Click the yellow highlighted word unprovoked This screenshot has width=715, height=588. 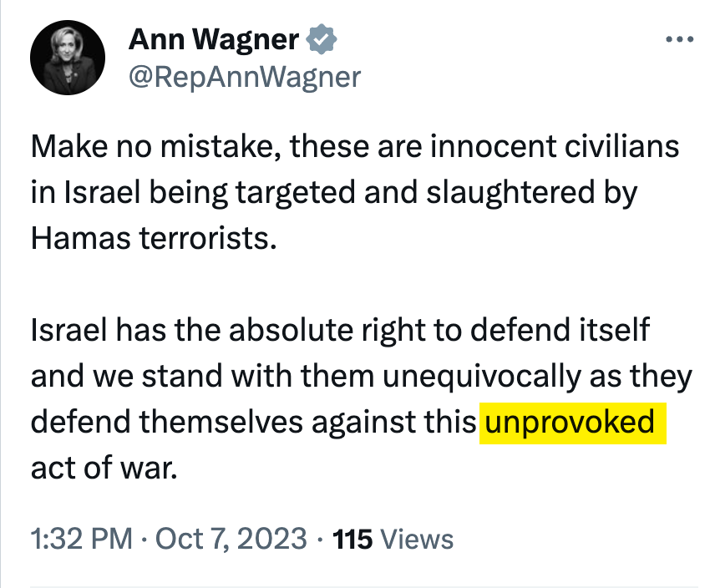[x=570, y=422]
